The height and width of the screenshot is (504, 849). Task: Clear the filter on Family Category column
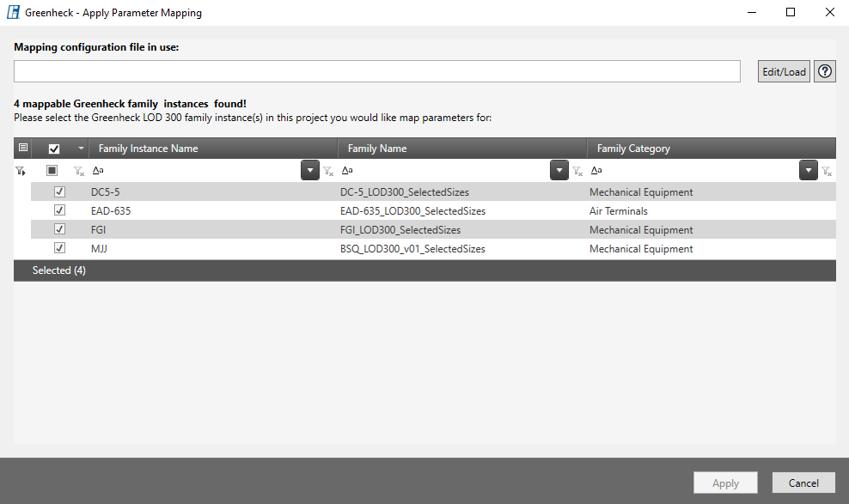click(x=827, y=172)
